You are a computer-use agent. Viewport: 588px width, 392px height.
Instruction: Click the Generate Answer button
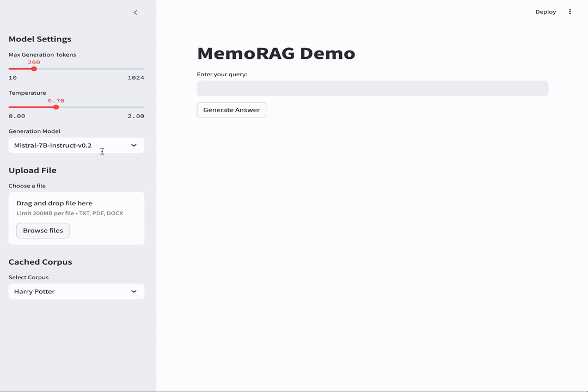[231, 109]
